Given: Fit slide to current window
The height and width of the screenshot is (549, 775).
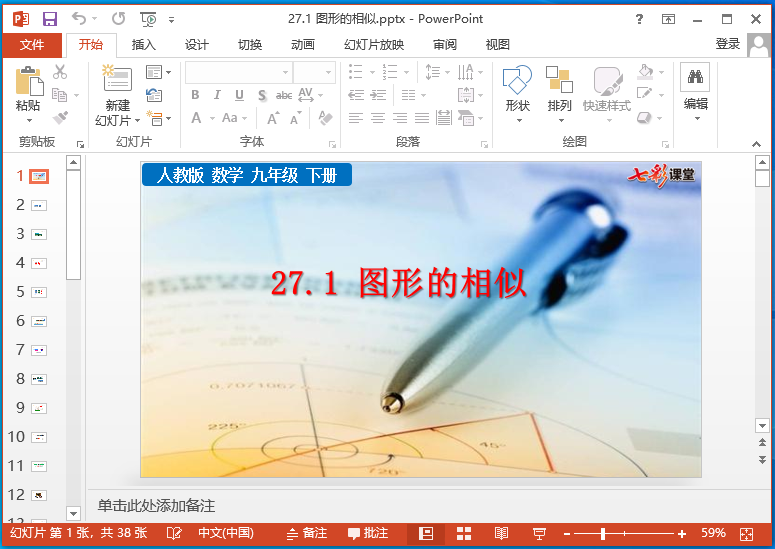Looking at the screenshot, I should pyautogui.click(x=746, y=534).
